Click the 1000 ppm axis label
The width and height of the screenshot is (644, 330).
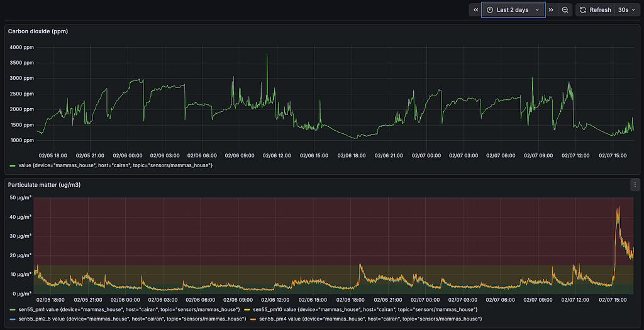21,140
